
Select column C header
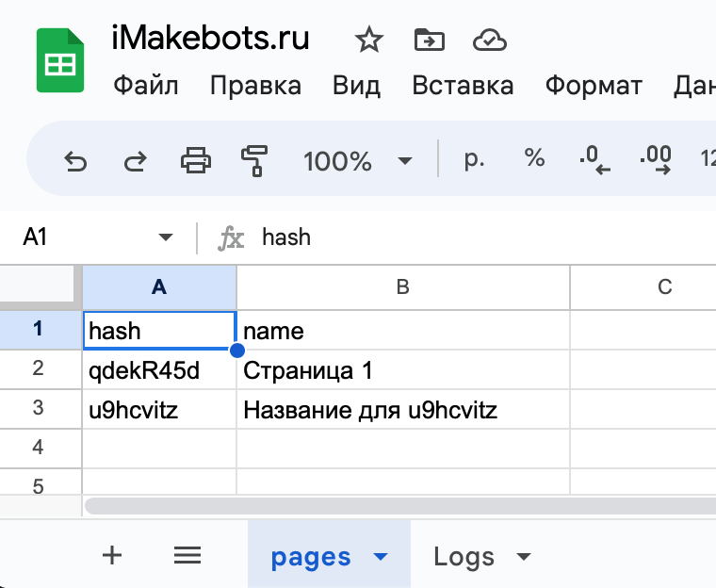643,287
